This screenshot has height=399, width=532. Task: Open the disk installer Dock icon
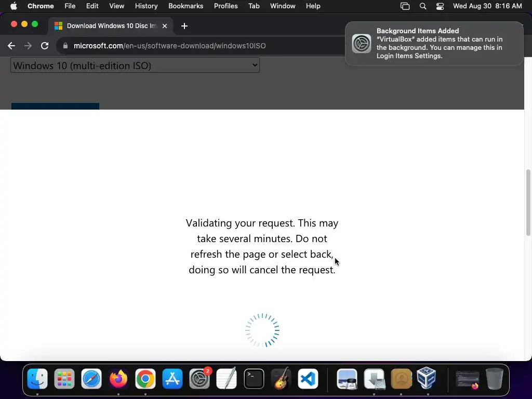(x=374, y=379)
